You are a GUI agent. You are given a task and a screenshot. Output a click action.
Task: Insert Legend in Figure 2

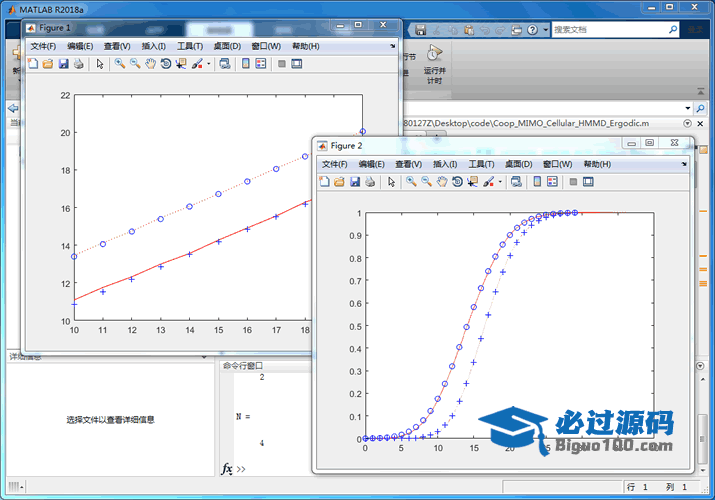pyautogui.click(x=552, y=182)
